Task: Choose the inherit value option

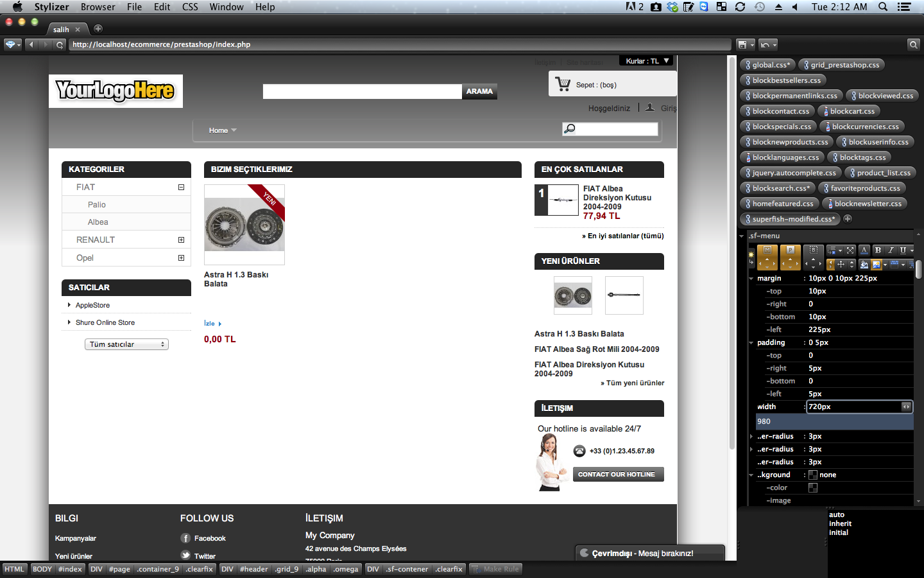Action: click(x=840, y=523)
